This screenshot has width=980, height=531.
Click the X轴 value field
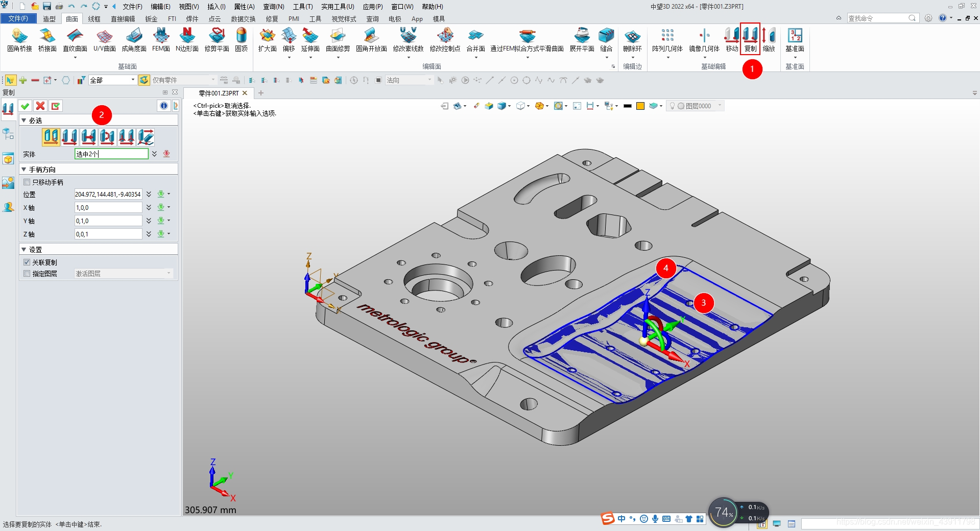click(108, 207)
